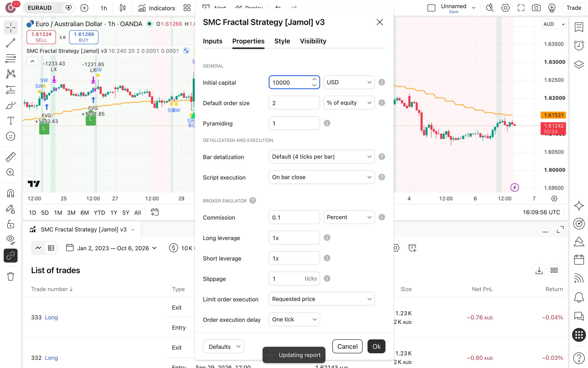
Task: Open the economic calendar sidebar icon
Action: pos(579,260)
